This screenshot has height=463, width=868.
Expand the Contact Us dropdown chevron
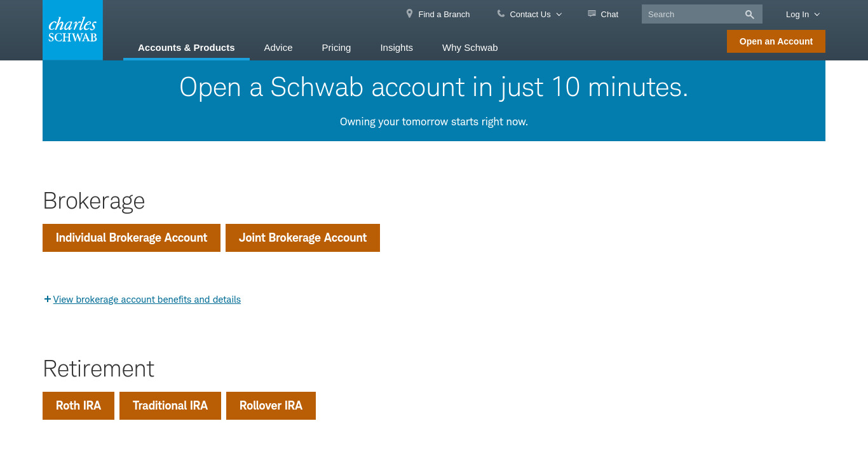559,14
